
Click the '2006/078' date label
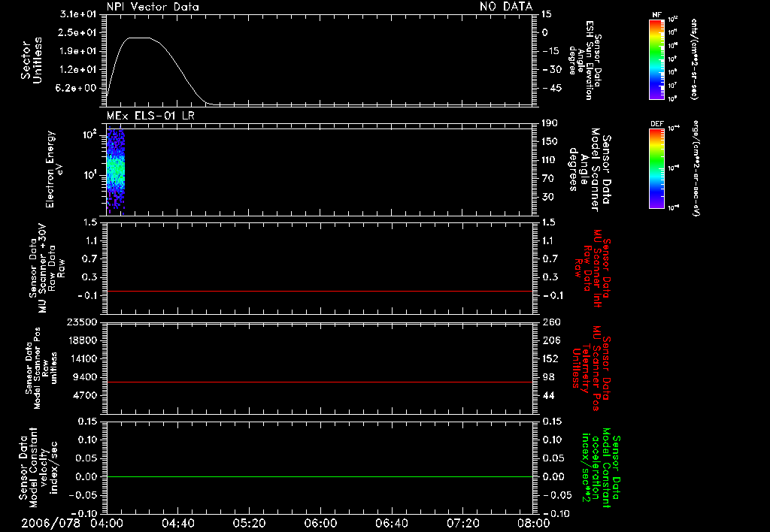(50, 523)
